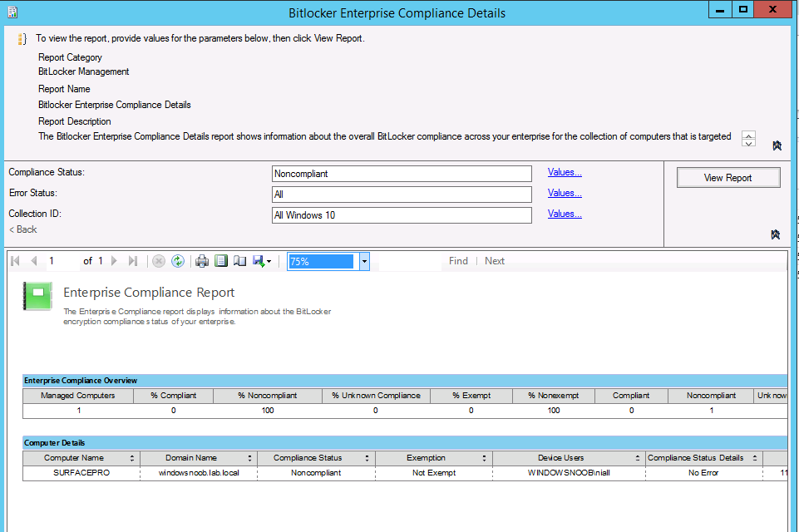799x532 pixels.
Task: Select the No Error status details cell
Action: click(703, 473)
